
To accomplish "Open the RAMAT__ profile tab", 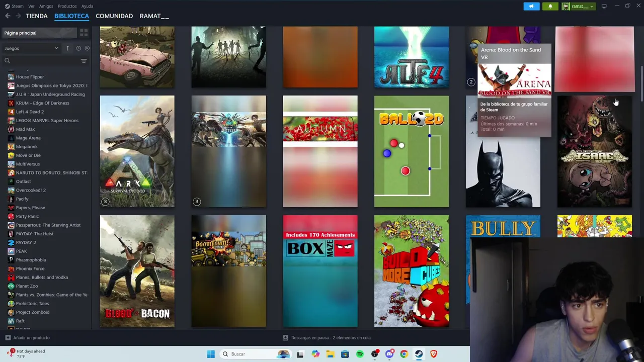I will click(x=154, y=16).
